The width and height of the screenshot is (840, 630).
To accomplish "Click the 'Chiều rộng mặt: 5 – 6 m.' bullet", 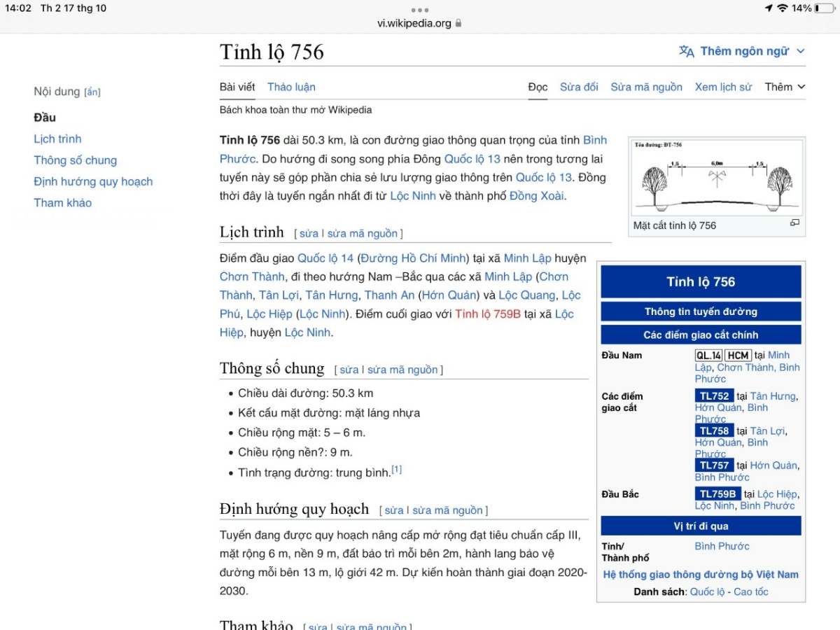I will [x=302, y=433].
